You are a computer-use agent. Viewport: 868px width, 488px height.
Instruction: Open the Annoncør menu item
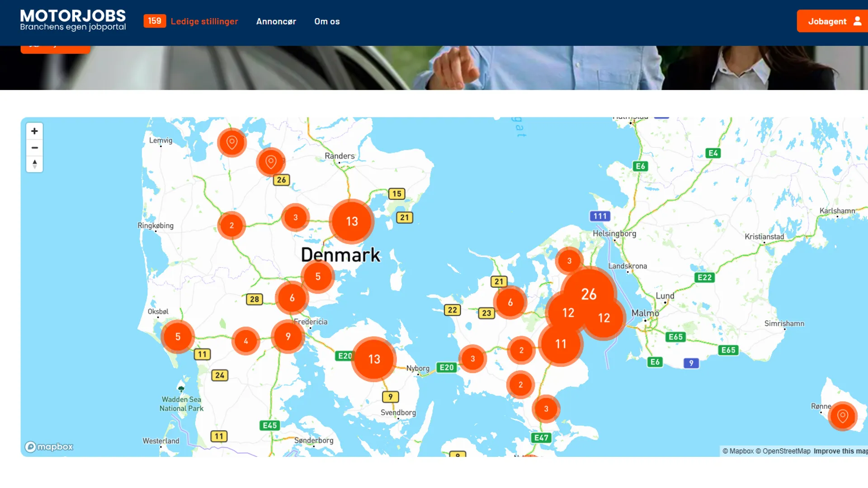276,21
